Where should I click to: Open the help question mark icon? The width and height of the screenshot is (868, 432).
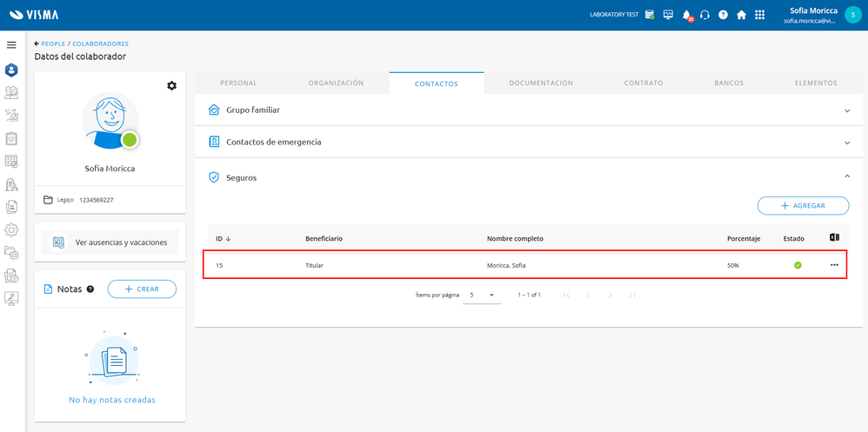tap(723, 15)
